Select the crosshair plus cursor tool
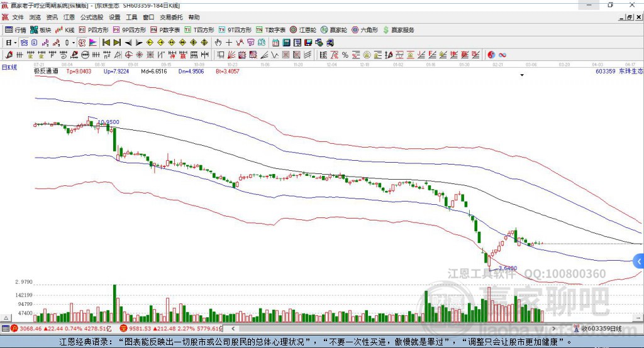644x348 pixels. pyautogui.click(x=229, y=43)
